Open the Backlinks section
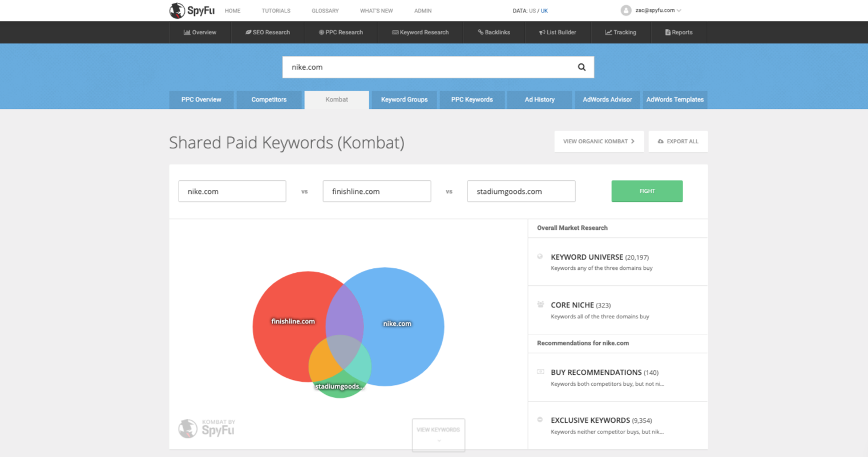The width and height of the screenshot is (868, 457). (494, 33)
